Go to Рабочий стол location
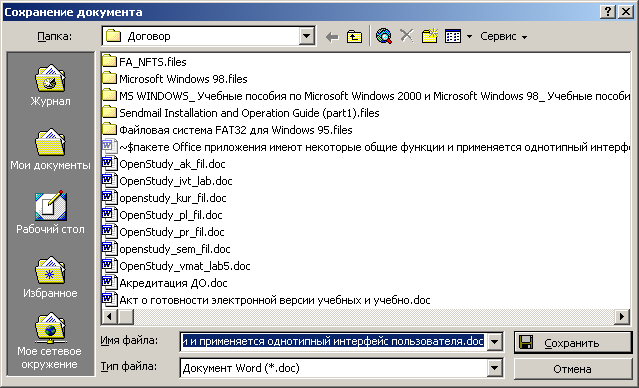Screen dimensions: 639x388 [50, 212]
